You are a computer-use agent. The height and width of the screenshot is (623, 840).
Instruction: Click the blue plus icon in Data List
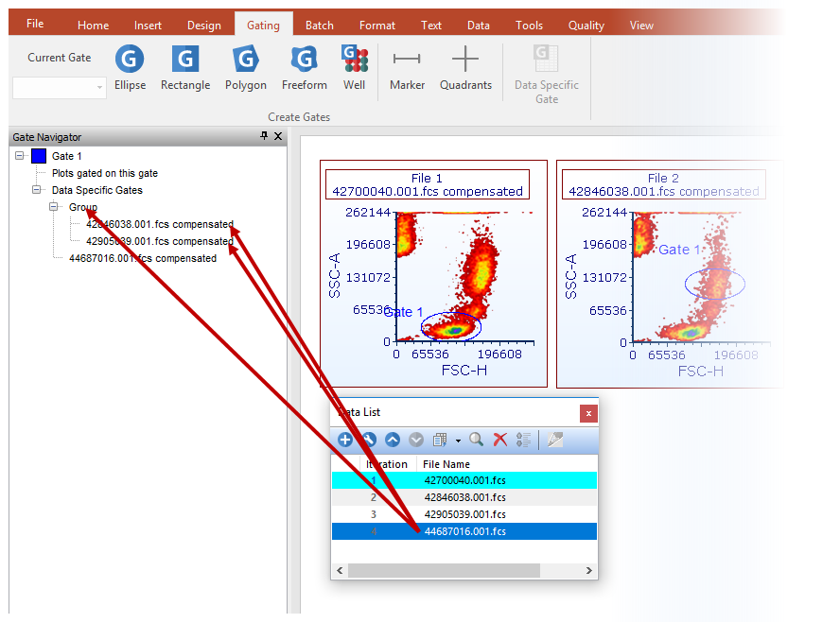pyautogui.click(x=345, y=440)
